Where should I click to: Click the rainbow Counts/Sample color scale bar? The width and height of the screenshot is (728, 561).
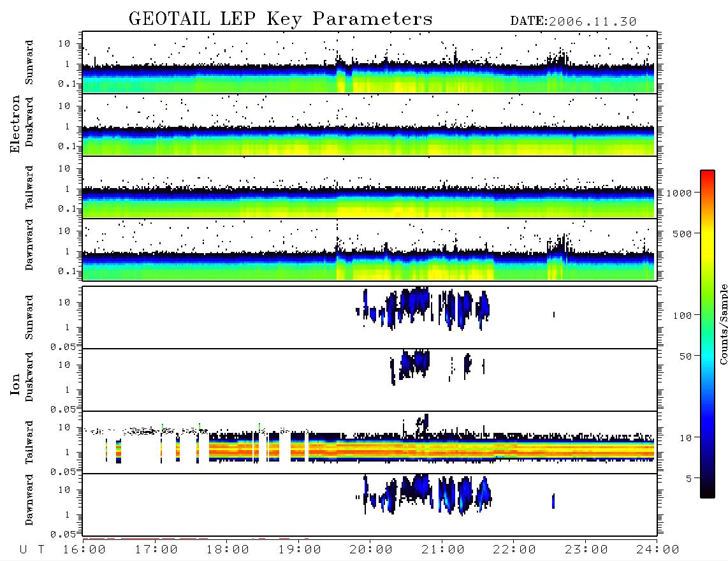[x=708, y=334]
